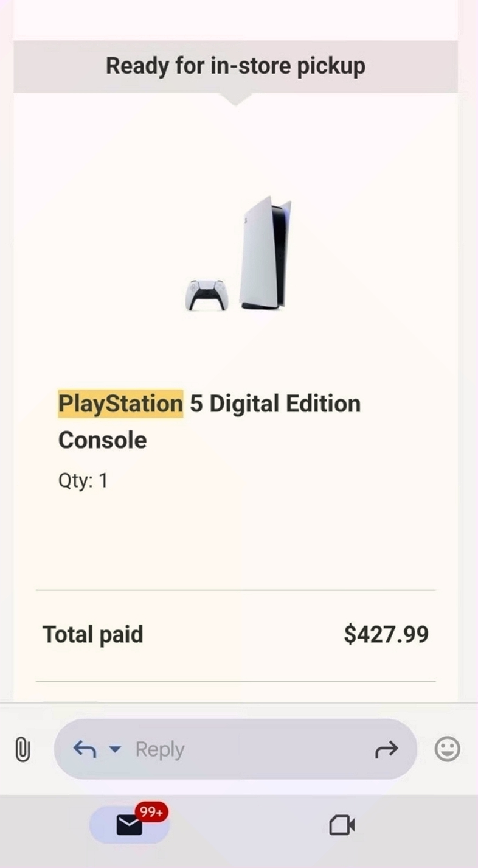
Task: Click the number 5 in product title
Action: coord(196,404)
